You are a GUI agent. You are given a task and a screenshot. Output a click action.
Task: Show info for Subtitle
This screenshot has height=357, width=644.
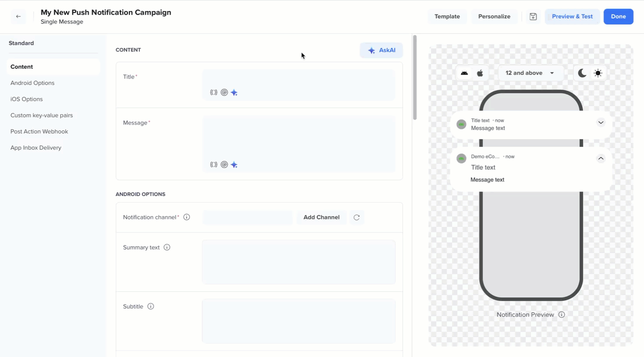[x=151, y=306]
